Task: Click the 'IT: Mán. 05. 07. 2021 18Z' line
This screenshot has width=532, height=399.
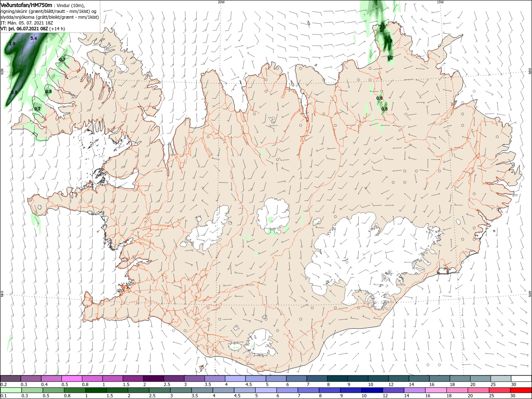Action: 26,23
